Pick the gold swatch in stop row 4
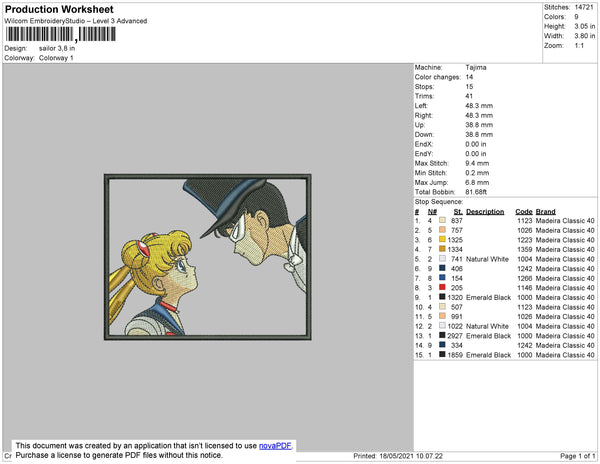Viewport: 600px width, 464px height. tap(442, 249)
